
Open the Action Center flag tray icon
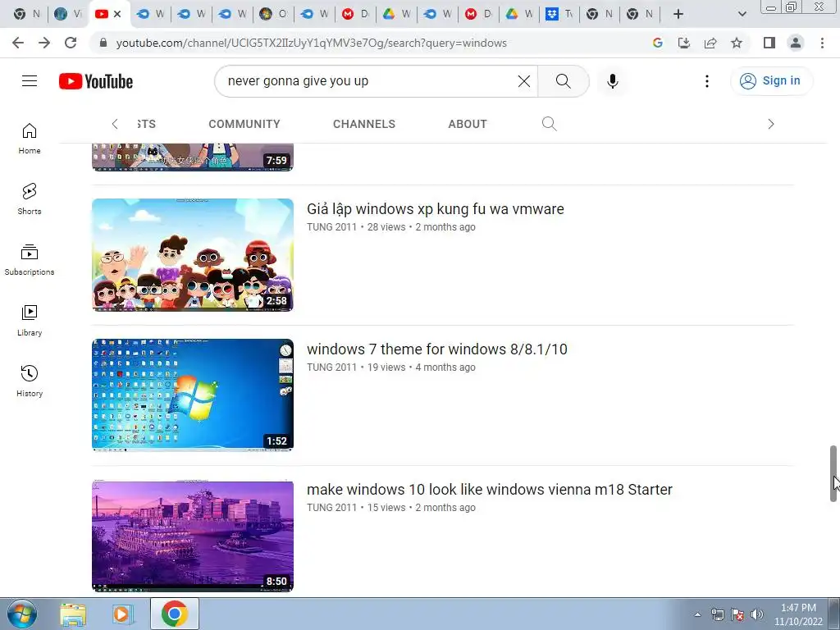click(737, 614)
